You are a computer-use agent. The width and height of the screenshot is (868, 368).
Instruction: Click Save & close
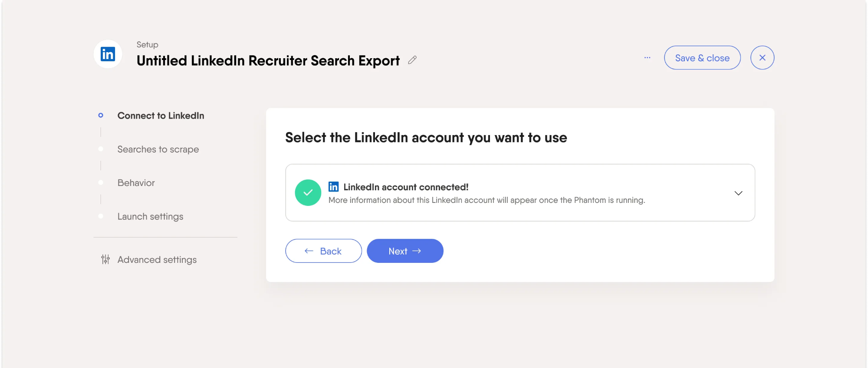click(702, 58)
